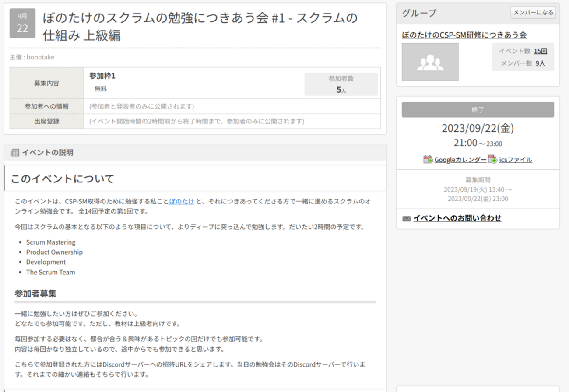
Task: Click the 募集期間 label
Action: click(478, 179)
